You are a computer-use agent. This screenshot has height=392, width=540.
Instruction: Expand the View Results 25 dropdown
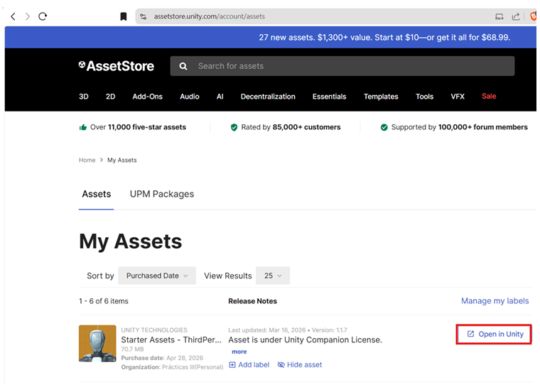click(273, 276)
